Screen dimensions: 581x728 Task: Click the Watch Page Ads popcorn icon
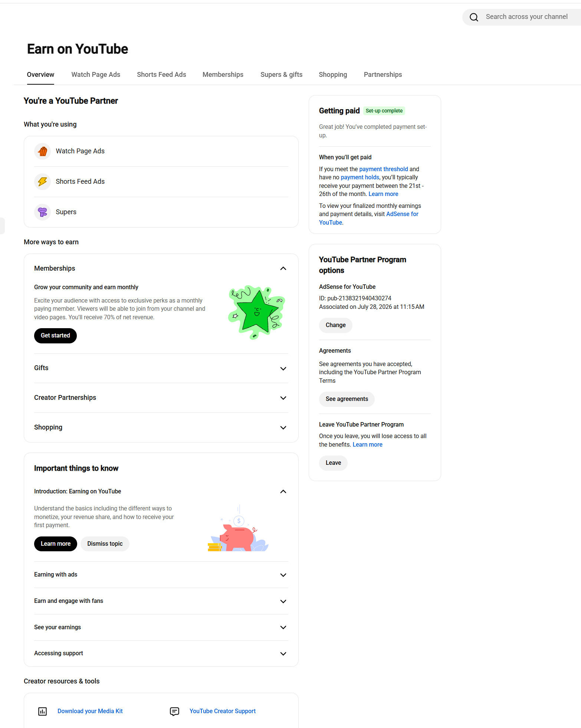(43, 151)
